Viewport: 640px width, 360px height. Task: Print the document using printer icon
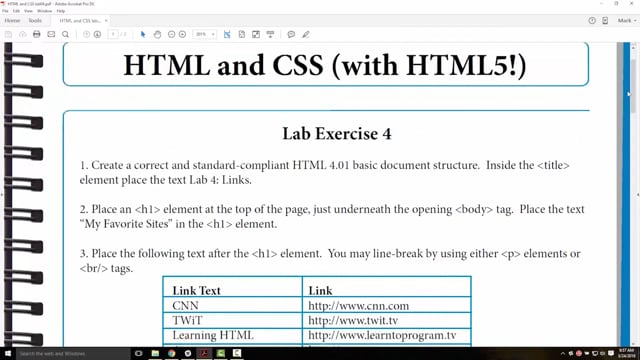37,35
